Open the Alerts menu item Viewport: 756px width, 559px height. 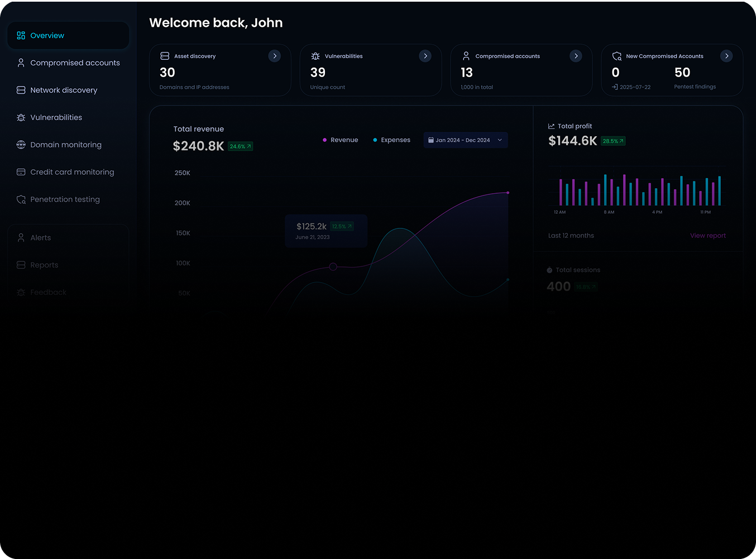coord(40,238)
